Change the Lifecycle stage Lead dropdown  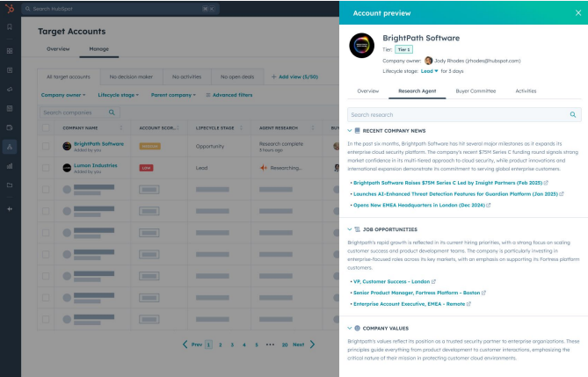coord(429,71)
